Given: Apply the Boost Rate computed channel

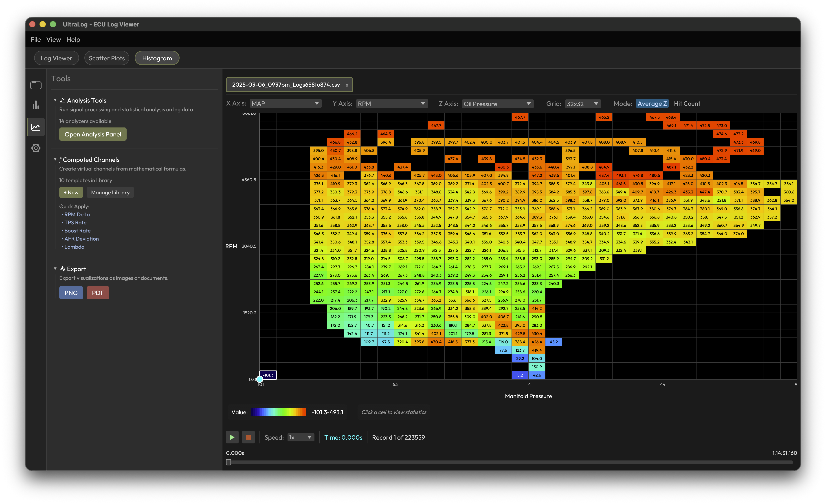Looking at the screenshot, I should coord(77,230).
